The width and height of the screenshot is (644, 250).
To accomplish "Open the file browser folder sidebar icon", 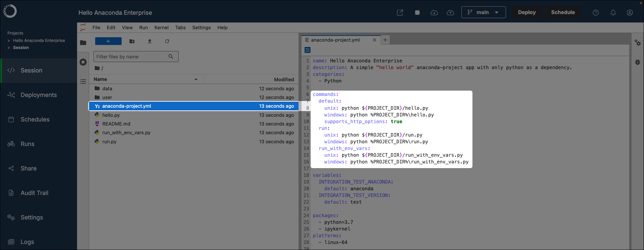I will [x=83, y=43].
